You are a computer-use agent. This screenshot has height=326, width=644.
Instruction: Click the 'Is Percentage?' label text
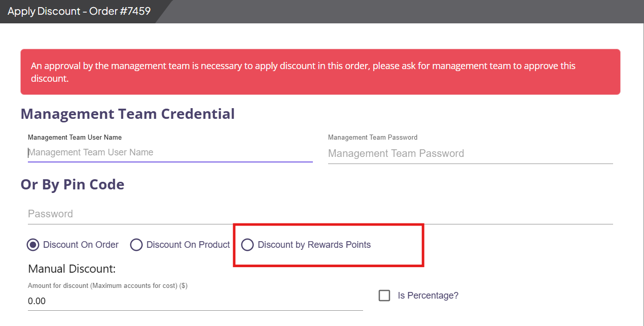(428, 296)
